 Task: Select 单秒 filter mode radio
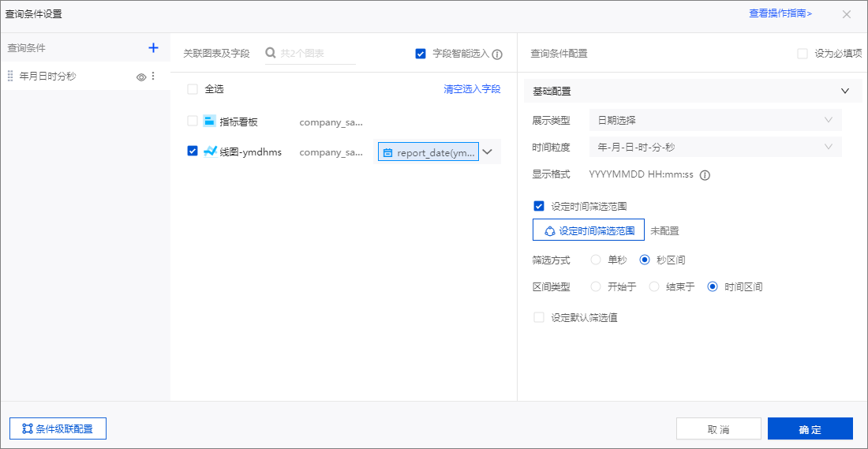click(x=597, y=259)
